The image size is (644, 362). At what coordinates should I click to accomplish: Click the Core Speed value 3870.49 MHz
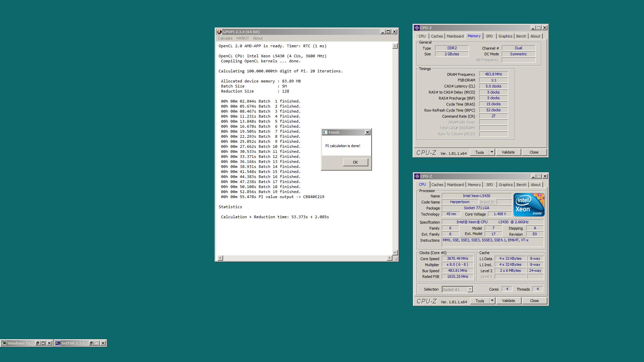pos(458,259)
